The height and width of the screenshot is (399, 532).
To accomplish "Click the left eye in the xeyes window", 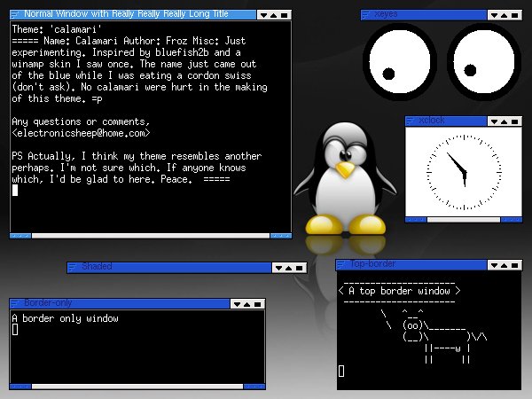I will pyautogui.click(x=400, y=61).
